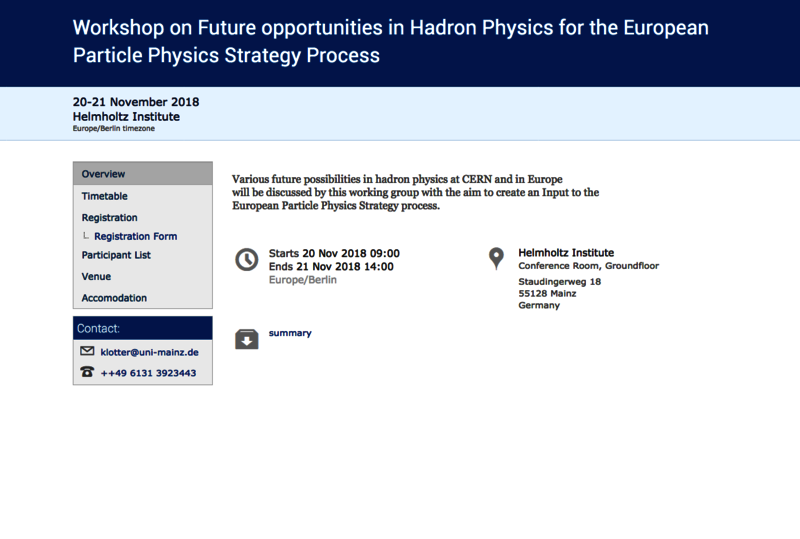Click the Registration Form sub-item indent marker
The width and height of the screenshot is (800, 539).
(86, 236)
